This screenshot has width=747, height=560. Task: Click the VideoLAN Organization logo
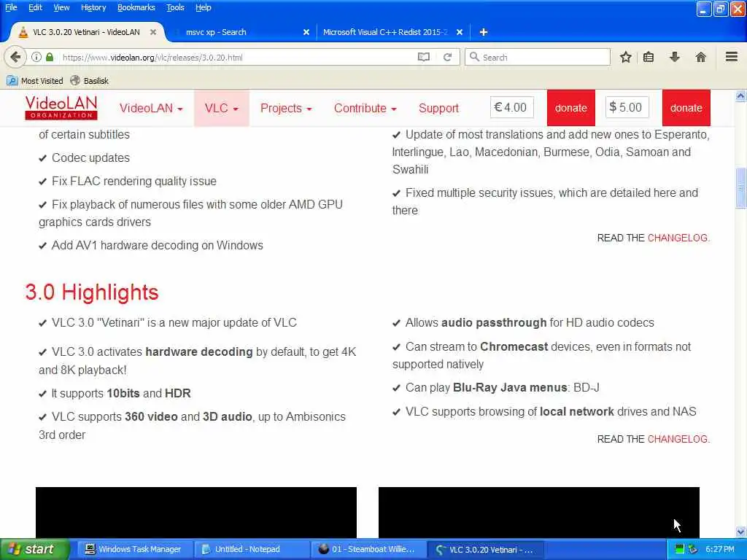(x=61, y=108)
